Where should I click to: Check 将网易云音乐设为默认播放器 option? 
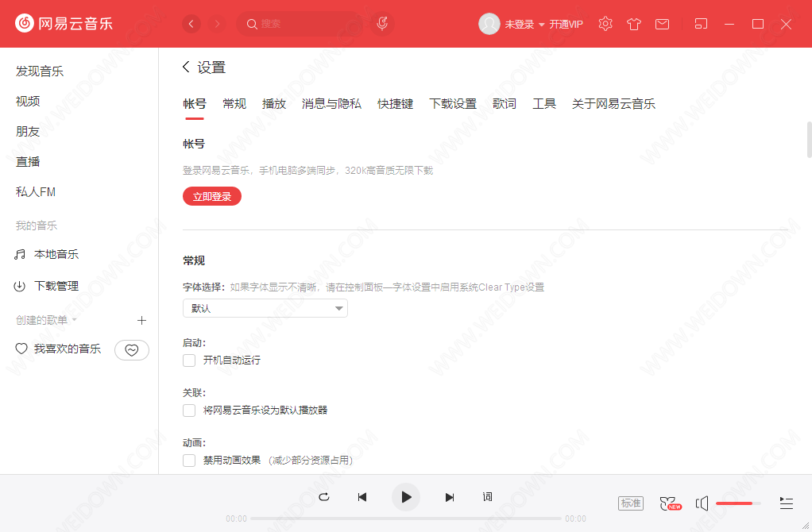189,411
